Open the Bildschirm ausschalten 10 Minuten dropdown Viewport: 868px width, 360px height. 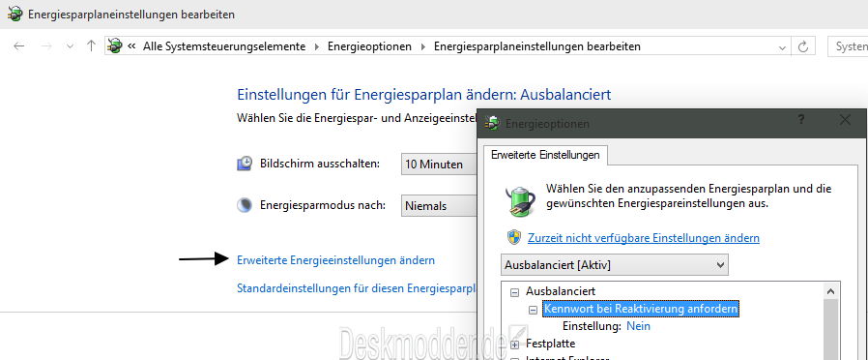(439, 165)
